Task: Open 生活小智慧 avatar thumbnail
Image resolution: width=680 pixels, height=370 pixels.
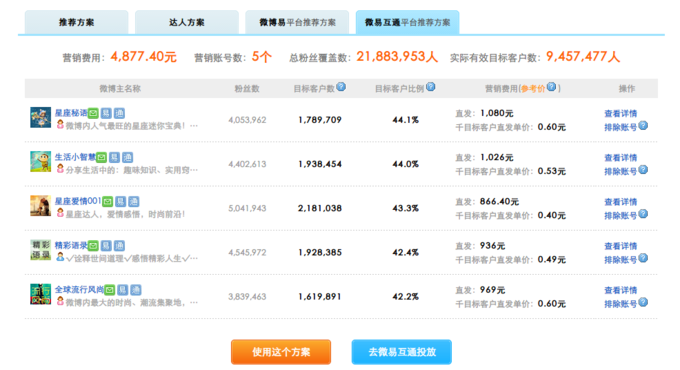Action: (40, 161)
